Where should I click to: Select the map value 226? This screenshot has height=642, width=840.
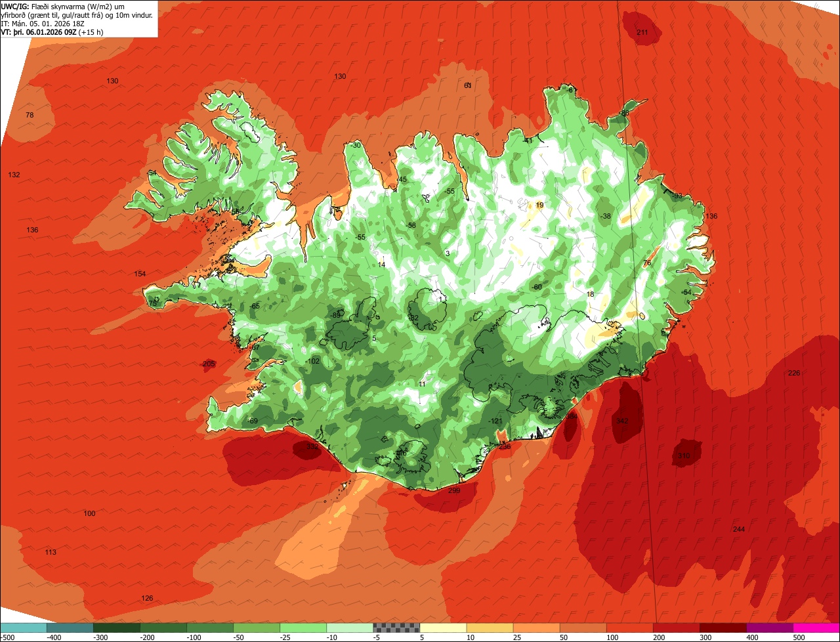click(x=794, y=373)
